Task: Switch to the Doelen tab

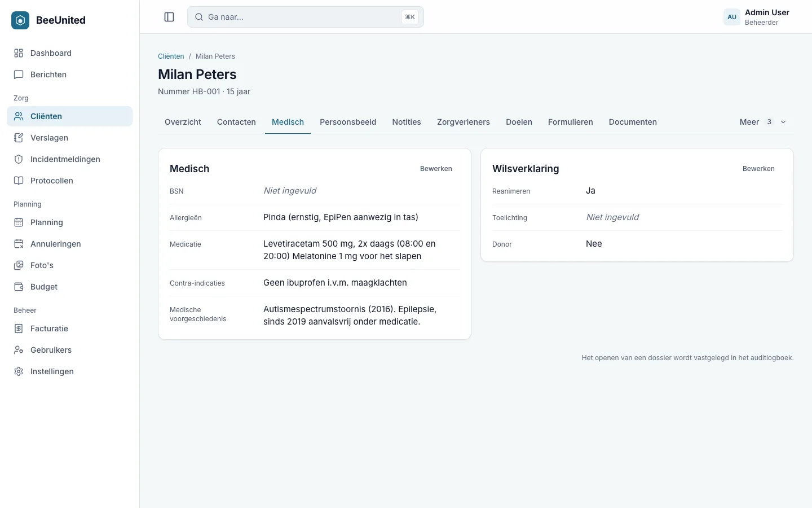Action: (519, 122)
